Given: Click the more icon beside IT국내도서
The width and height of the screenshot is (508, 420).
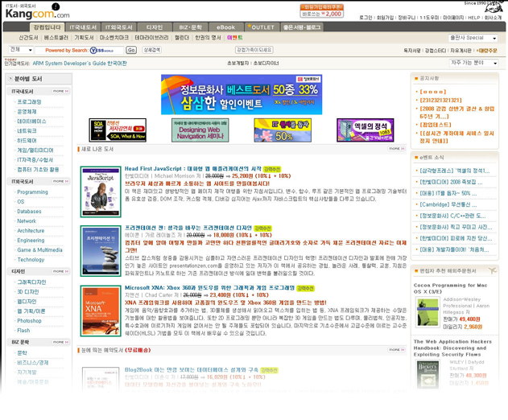Looking at the screenshot, I should [x=60, y=92].
